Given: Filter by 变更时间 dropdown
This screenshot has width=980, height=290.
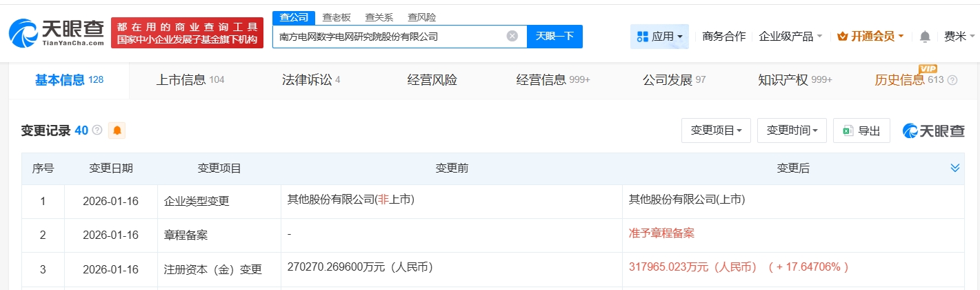Looking at the screenshot, I should point(792,130).
